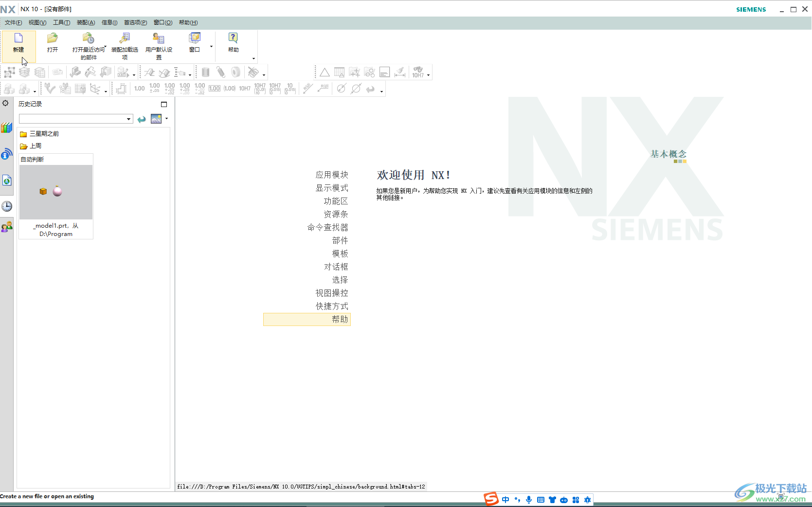Screen dimensions: 812x507
Task: Expand the dropdown arrow beside picture view icon
Action: coord(167,118)
